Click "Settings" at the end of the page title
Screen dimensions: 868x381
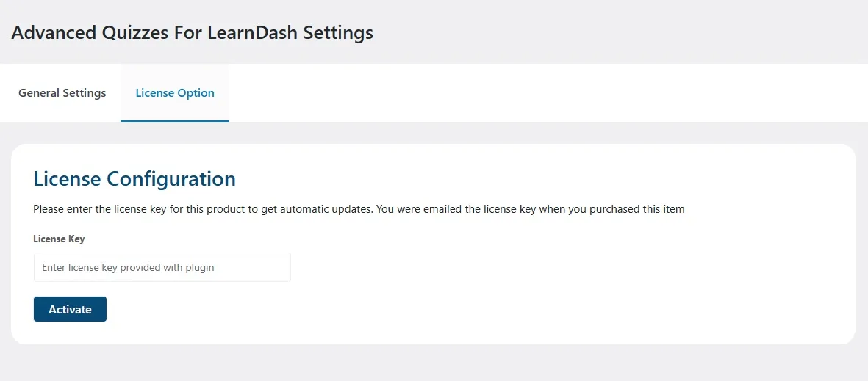[x=342, y=33]
